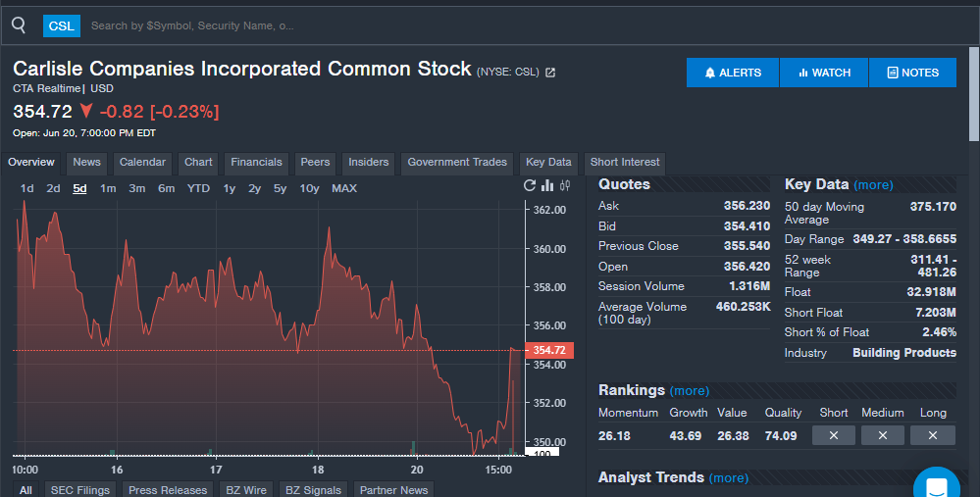Click the Momentum score 26.18

pos(614,436)
